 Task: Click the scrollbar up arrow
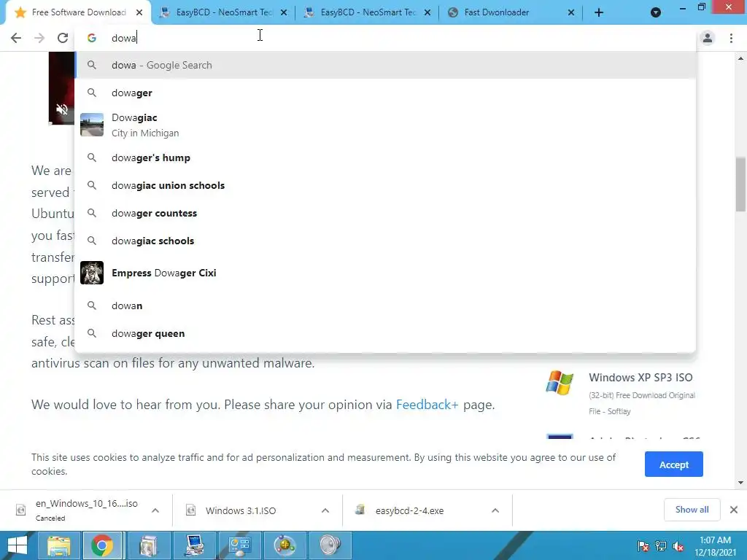coord(740,58)
